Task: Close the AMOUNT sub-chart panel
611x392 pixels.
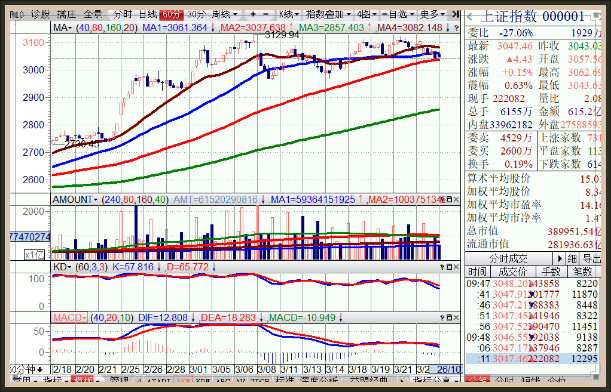Action: pyautogui.click(x=456, y=200)
